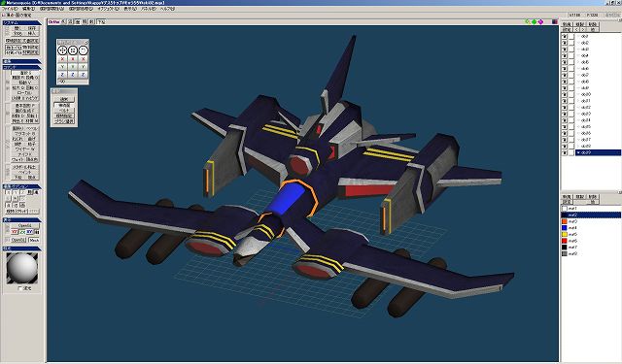Open the ヘルプ menu
Image resolution: width=622 pixels, height=364 pixels.
[167, 9]
